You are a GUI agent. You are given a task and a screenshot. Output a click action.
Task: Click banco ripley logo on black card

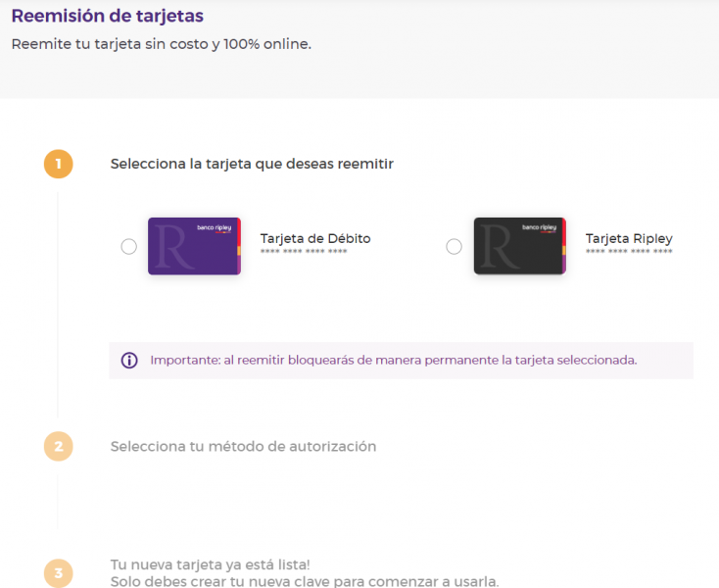pos(539,226)
